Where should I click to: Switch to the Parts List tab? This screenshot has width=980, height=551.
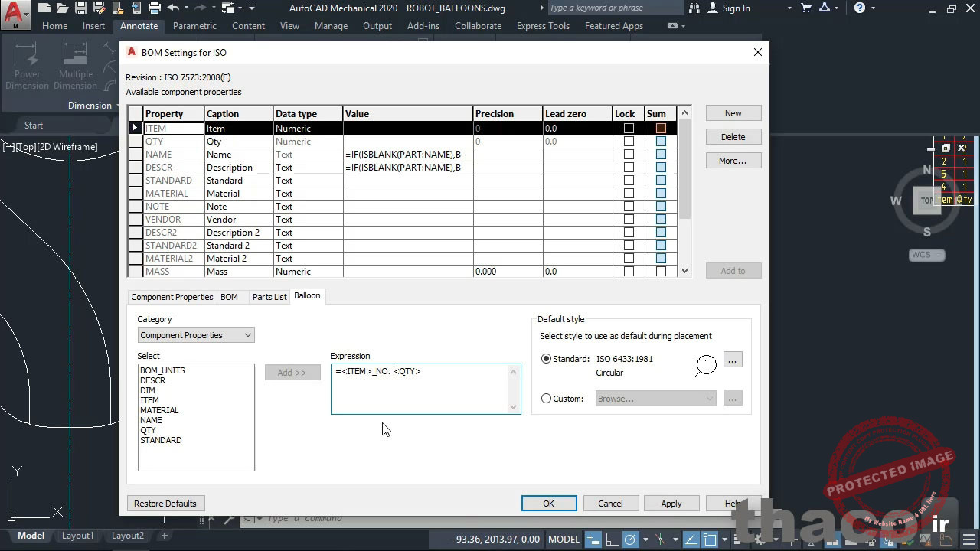pos(269,297)
